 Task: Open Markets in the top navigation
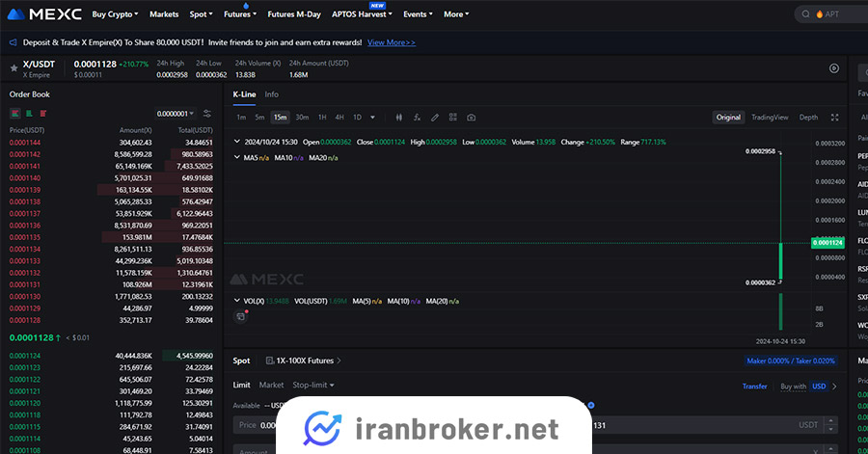pos(164,14)
